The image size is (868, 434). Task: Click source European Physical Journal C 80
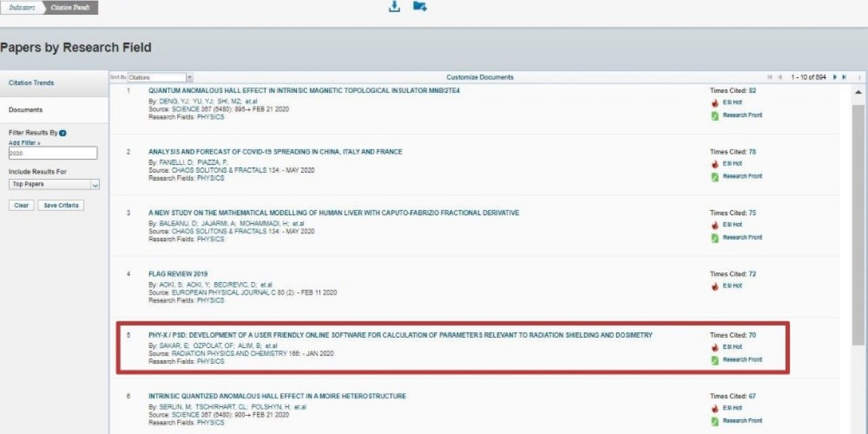242,293
